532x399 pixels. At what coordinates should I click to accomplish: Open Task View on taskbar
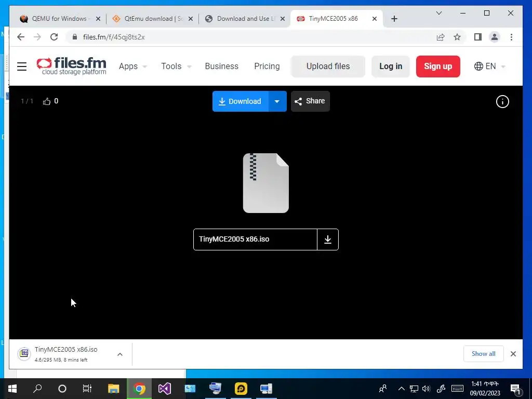87,389
